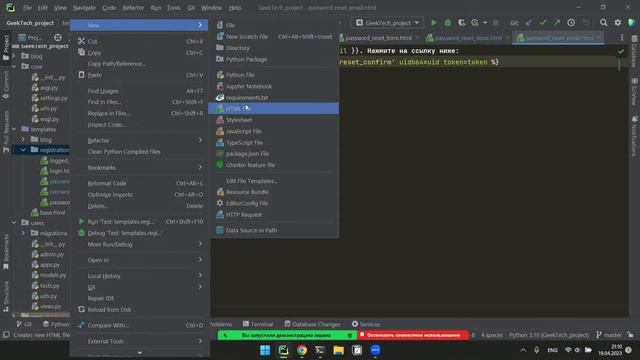
Task: Click the Windows Start button
Action: [265, 350]
